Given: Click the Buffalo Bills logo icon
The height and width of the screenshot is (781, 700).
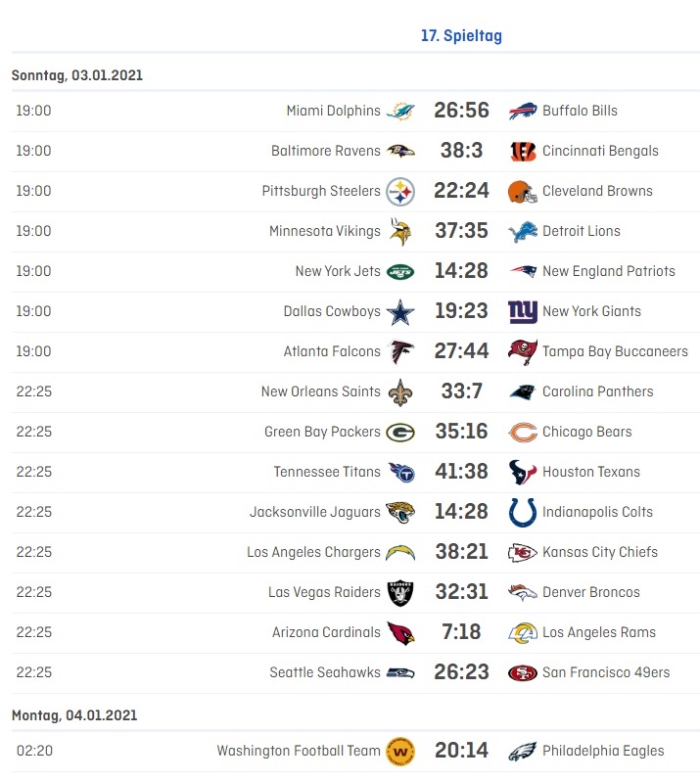Looking at the screenshot, I should 523,111.
